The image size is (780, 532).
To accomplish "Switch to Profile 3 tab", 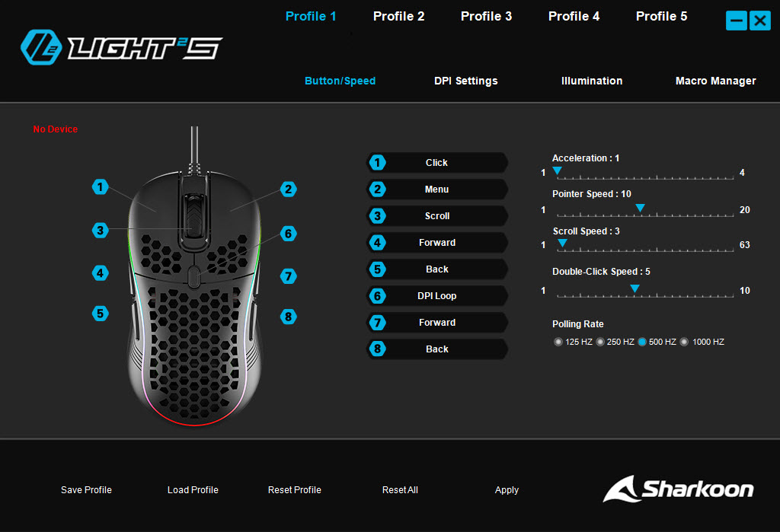I will [x=486, y=17].
